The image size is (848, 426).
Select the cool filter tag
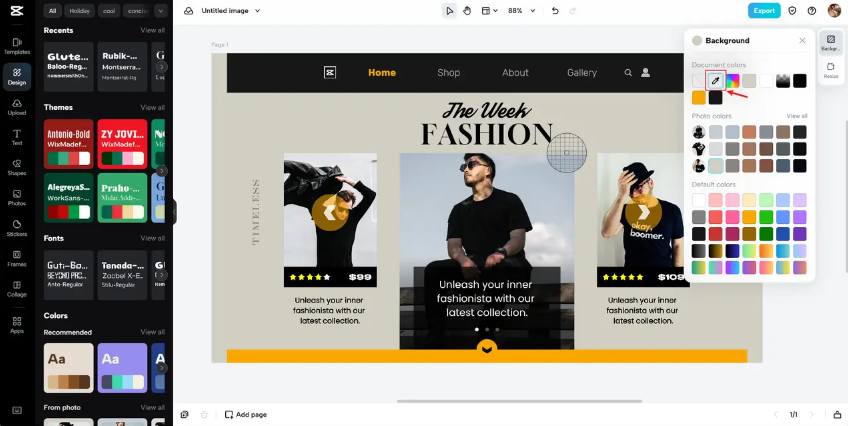[109, 10]
